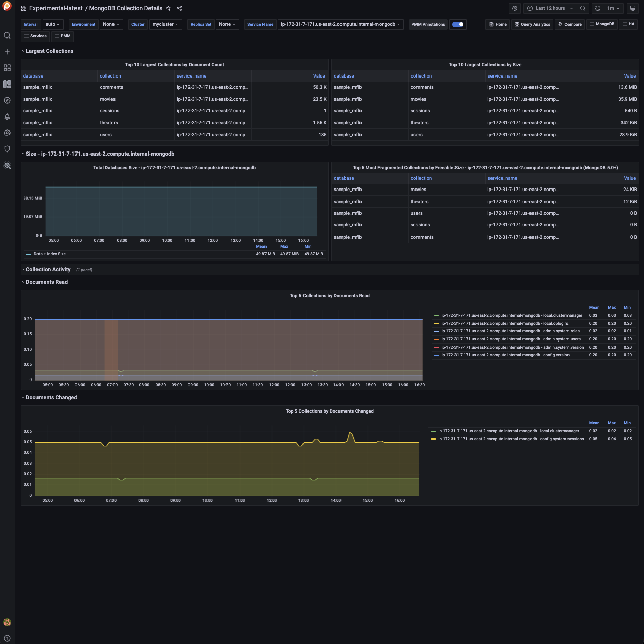644x644 pixels.
Task: Click the Compare link button
Action: click(x=570, y=24)
